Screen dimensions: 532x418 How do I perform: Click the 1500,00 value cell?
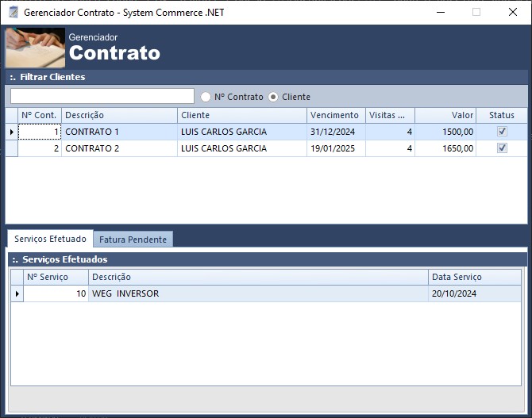[445, 132]
